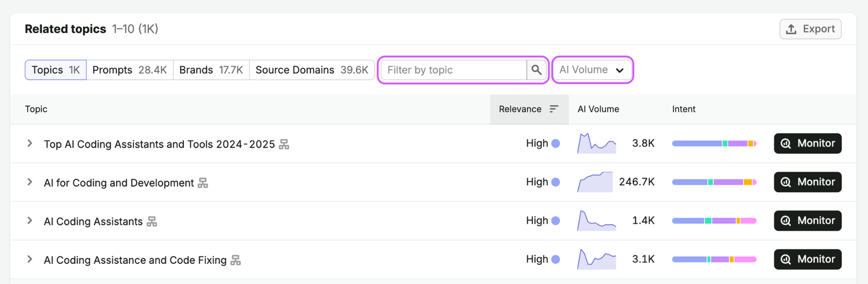This screenshot has height=284, width=868.
Task: Click the trend sparkline for 1.4K volume row
Action: coord(597,220)
